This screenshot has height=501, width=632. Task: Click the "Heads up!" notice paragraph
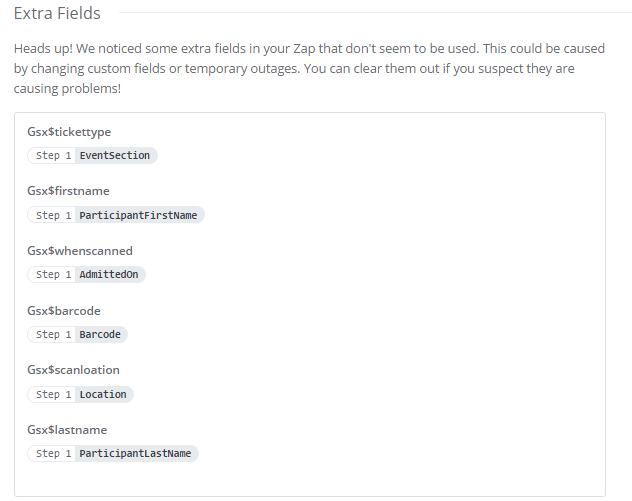[x=300, y=69]
